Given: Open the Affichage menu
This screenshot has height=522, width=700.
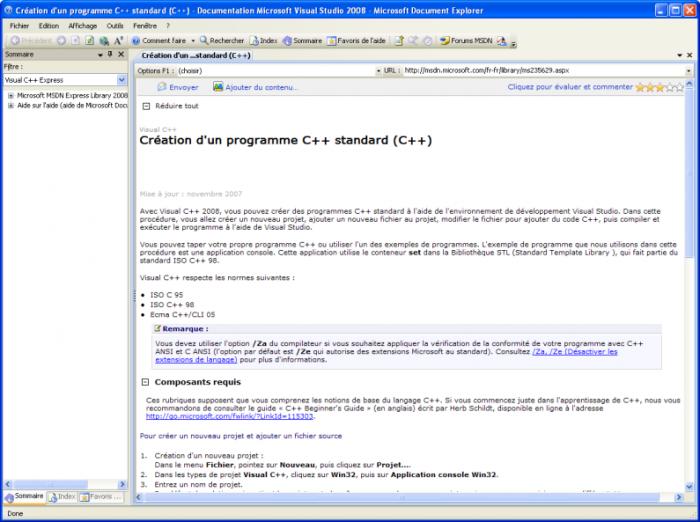Looking at the screenshot, I should coord(83,26).
